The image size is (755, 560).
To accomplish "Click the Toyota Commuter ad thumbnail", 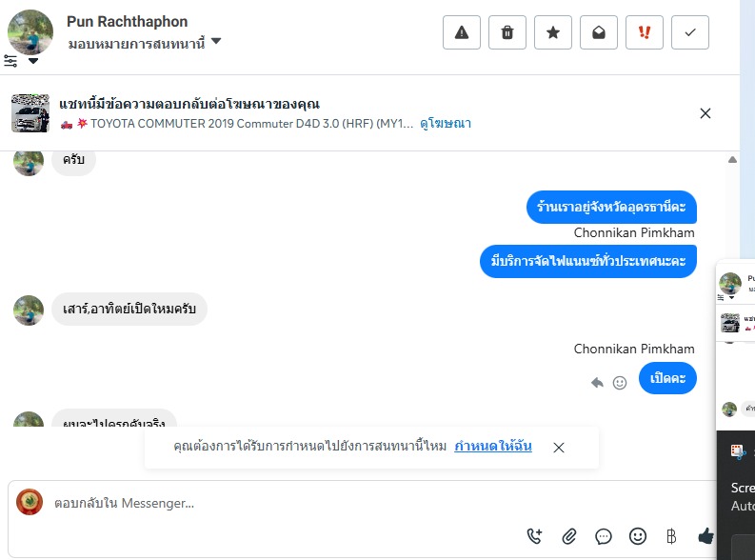I will tap(30, 113).
